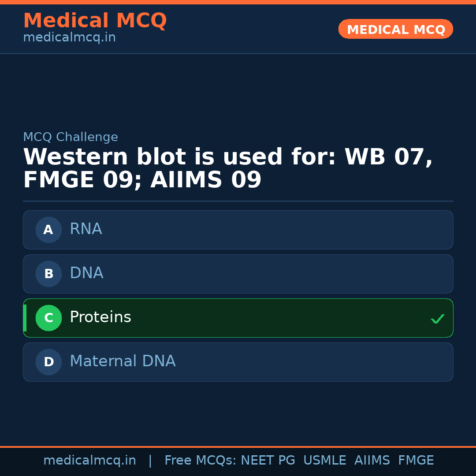The width and height of the screenshot is (476, 476).
Task: Open the medicalmcq.in link in footer
Action: coord(89,461)
